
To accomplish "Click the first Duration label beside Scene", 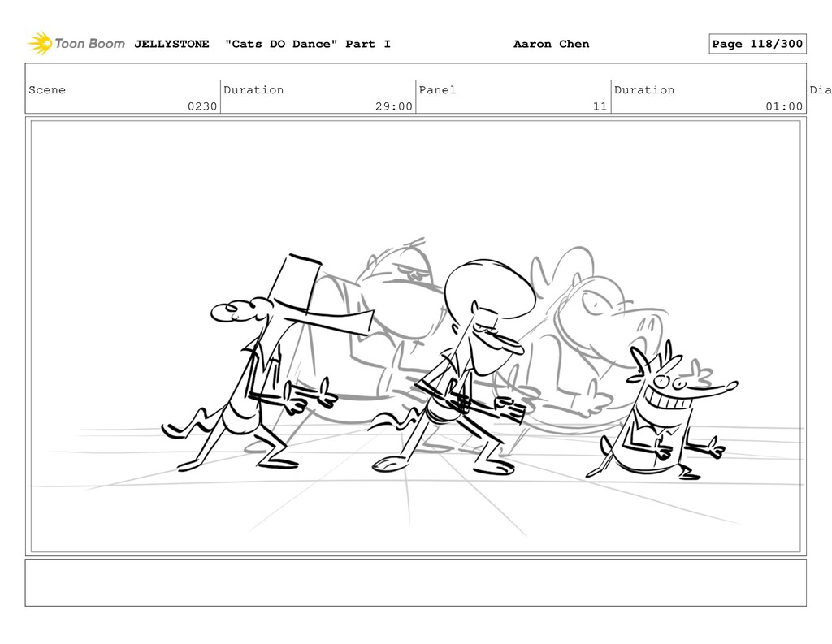I will tap(253, 89).
